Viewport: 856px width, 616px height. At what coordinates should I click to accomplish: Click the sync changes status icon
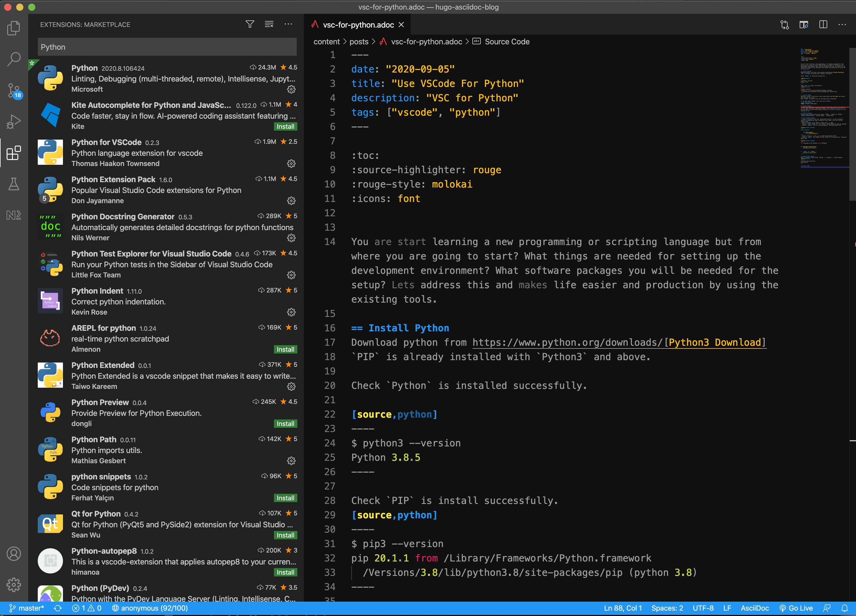[x=58, y=608]
